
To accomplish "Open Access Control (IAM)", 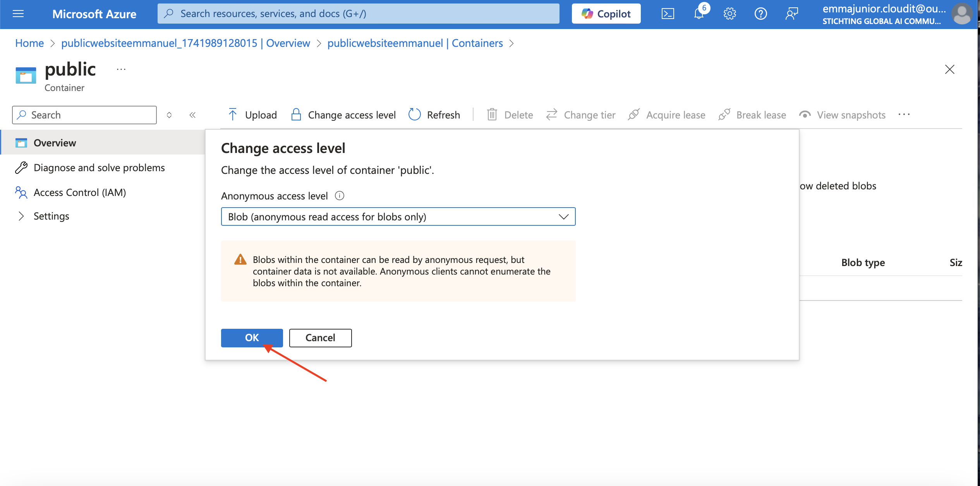I will [80, 192].
